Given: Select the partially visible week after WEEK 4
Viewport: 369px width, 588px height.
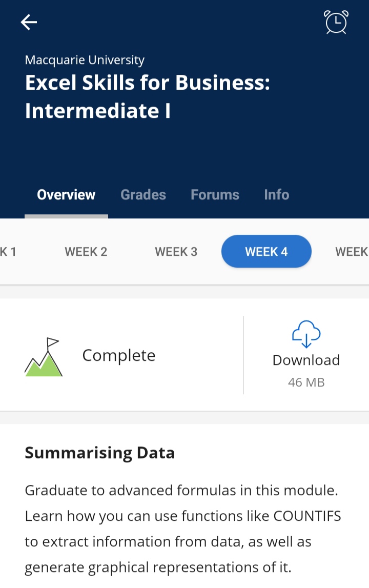Looking at the screenshot, I should tap(352, 252).
